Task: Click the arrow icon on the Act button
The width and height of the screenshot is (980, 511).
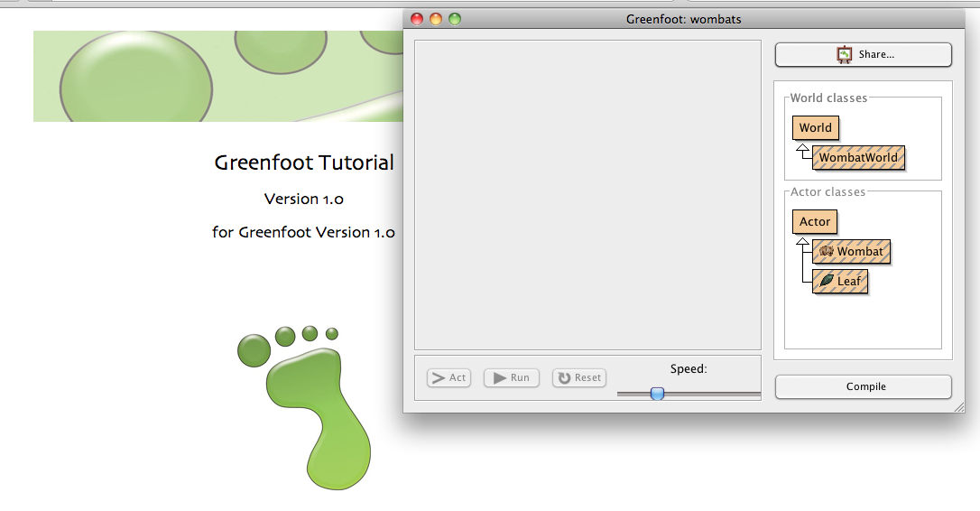Action: [x=439, y=377]
